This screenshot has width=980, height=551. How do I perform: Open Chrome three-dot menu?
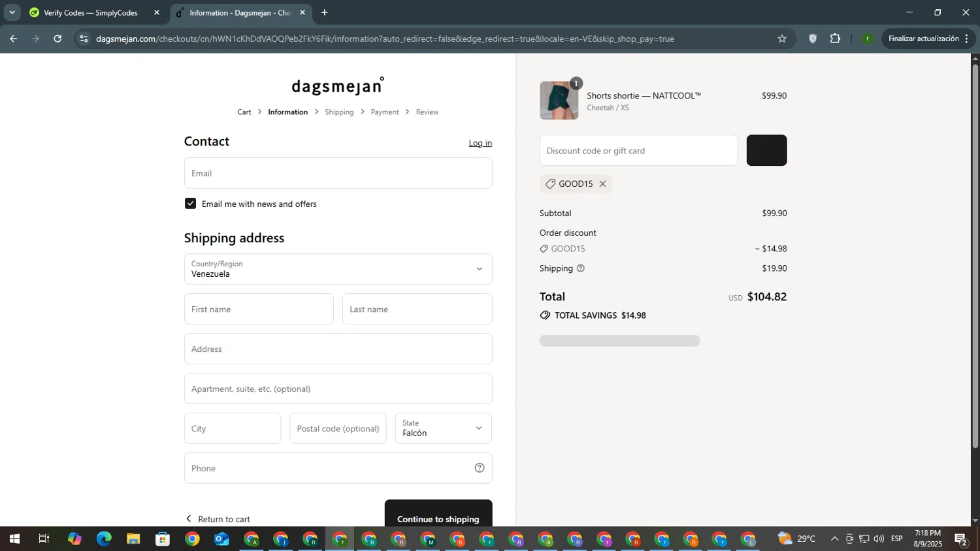point(966,39)
